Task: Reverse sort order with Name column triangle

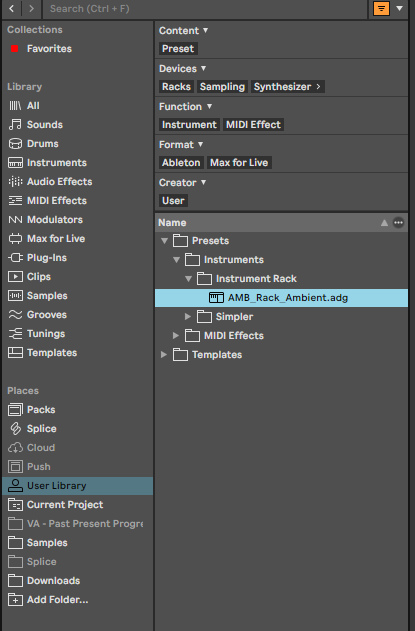Action: pos(384,223)
